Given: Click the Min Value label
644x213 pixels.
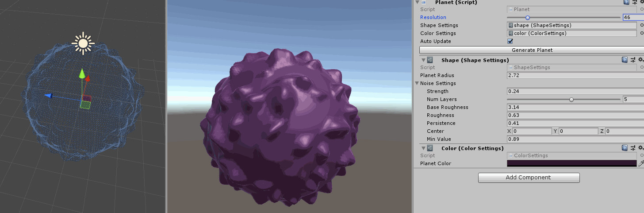Looking at the screenshot, I should pyautogui.click(x=439, y=139).
